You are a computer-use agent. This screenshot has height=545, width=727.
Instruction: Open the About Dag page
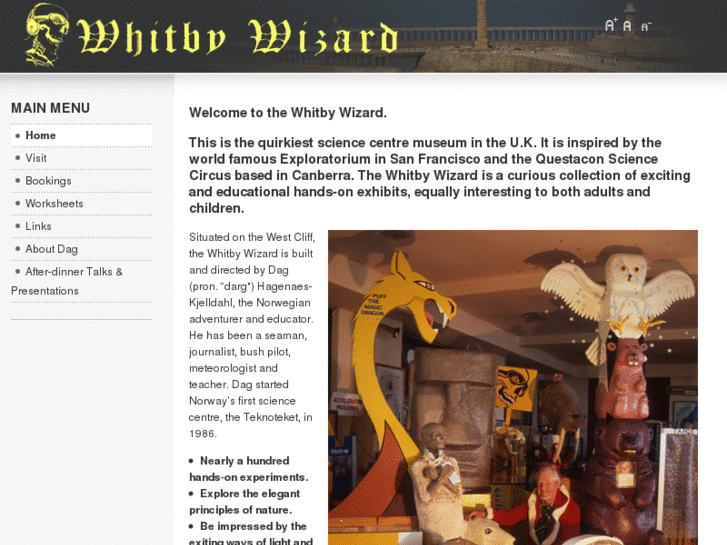click(x=82, y=249)
